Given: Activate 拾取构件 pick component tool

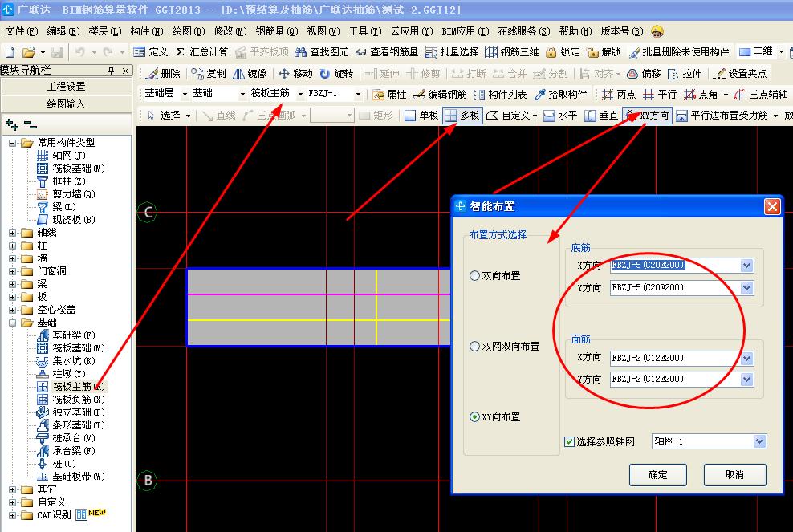Looking at the screenshot, I should (560, 95).
